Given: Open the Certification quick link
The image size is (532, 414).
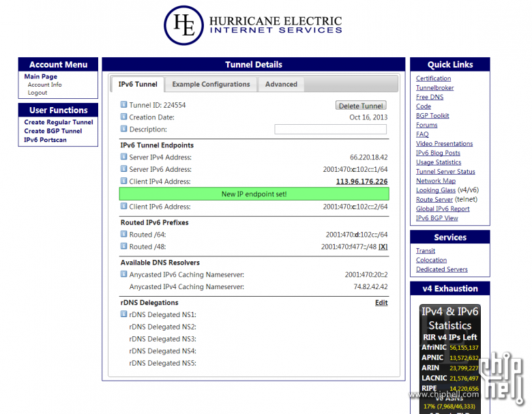Looking at the screenshot, I should 433,78.
